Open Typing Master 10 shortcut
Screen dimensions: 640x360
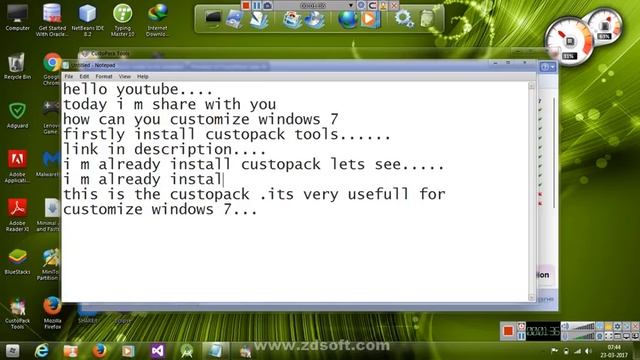click(x=122, y=19)
